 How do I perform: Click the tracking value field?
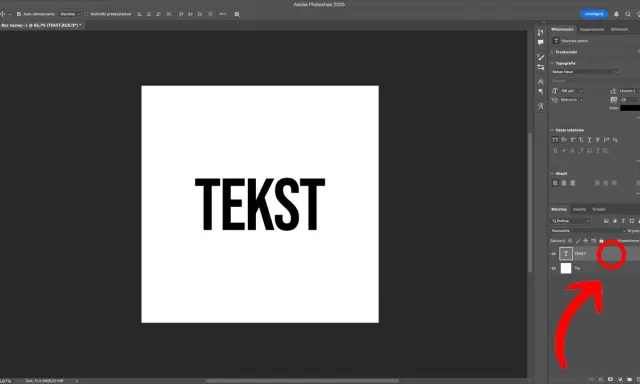point(629,100)
